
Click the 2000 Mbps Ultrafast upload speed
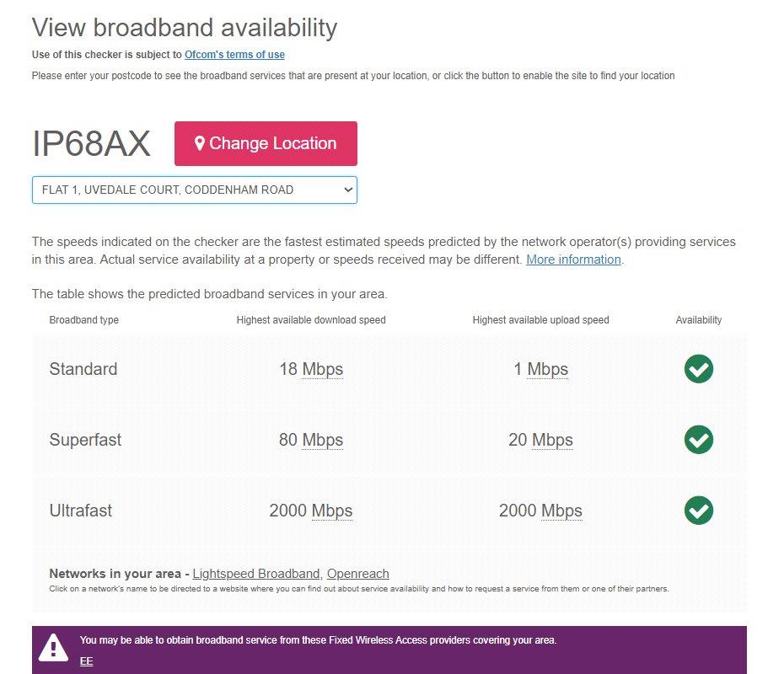tap(540, 511)
